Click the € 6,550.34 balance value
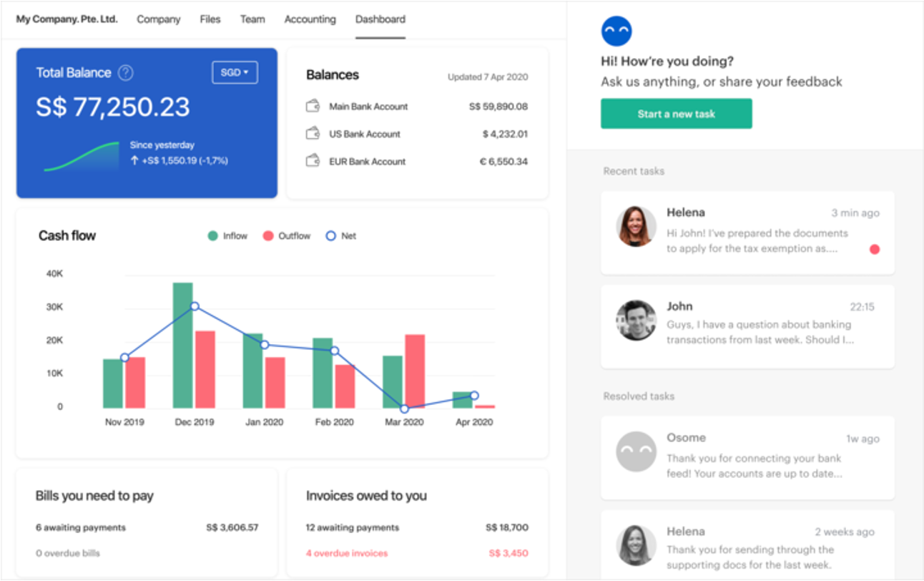The height and width of the screenshot is (581, 924). [503, 161]
